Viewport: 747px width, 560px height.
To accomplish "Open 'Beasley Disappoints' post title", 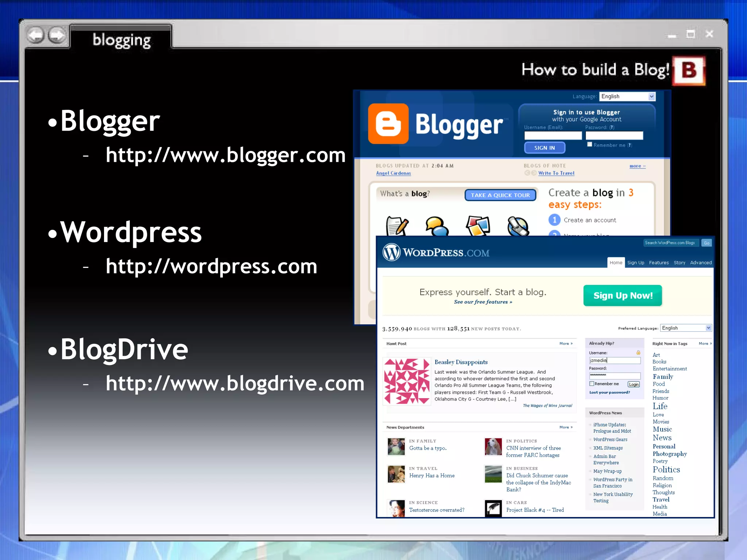I will pos(461,362).
